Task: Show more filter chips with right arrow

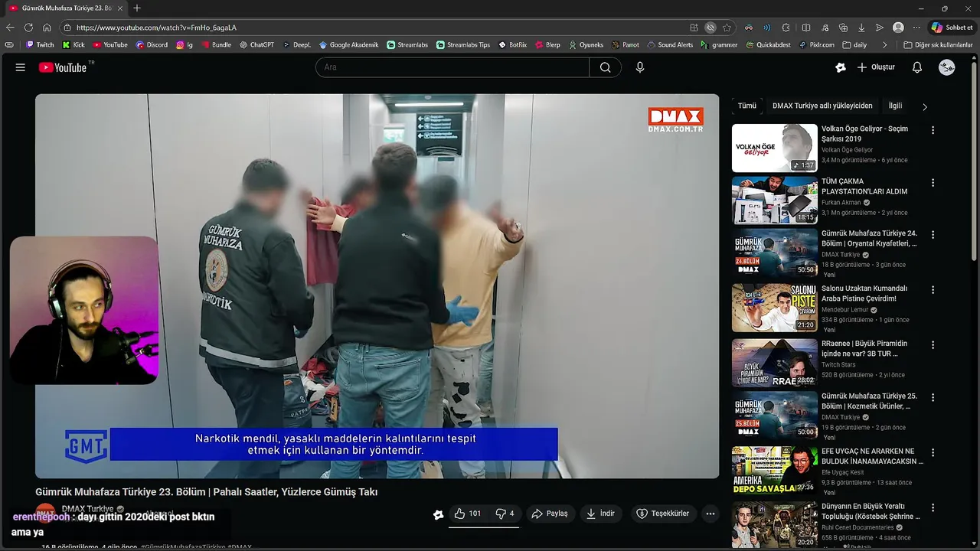Action: 924,106
